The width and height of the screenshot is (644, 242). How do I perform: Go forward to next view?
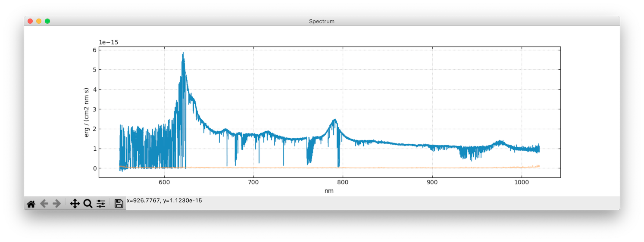click(x=56, y=204)
